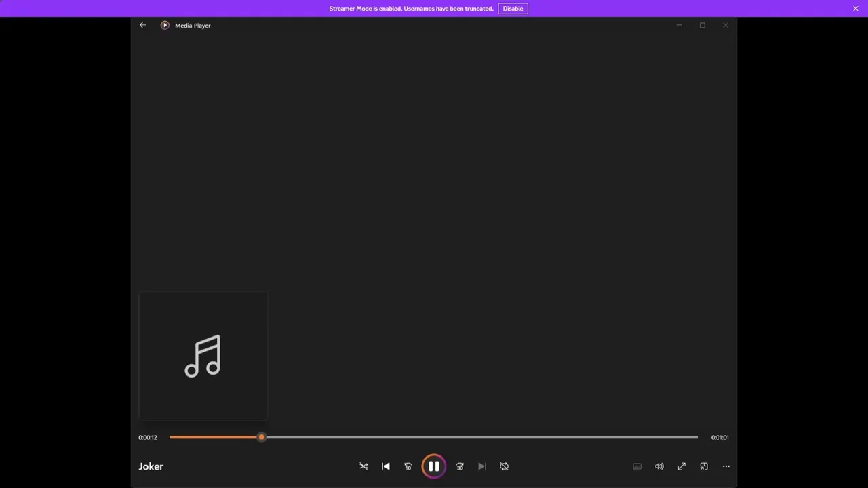Screen dimensions: 868x488
Task: Click the elapsed time "0:00:12"
Action: click(x=148, y=437)
